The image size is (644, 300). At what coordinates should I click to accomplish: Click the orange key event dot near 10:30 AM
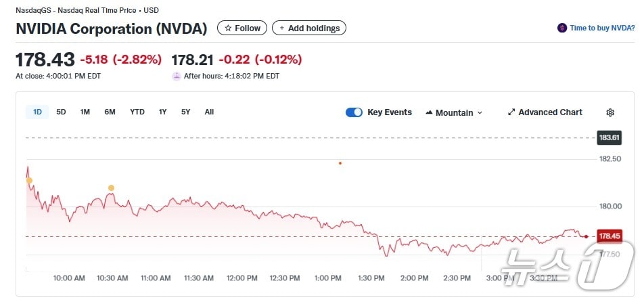[x=111, y=188]
